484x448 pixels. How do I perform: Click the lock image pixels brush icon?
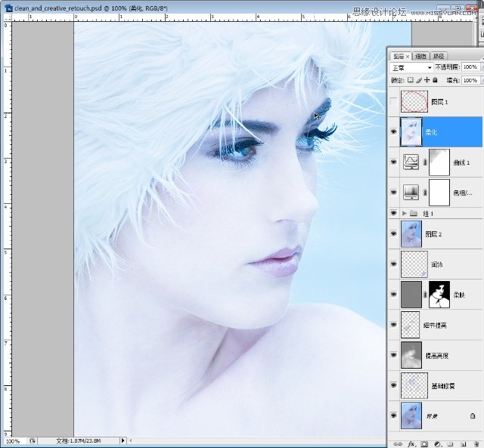tap(418, 80)
